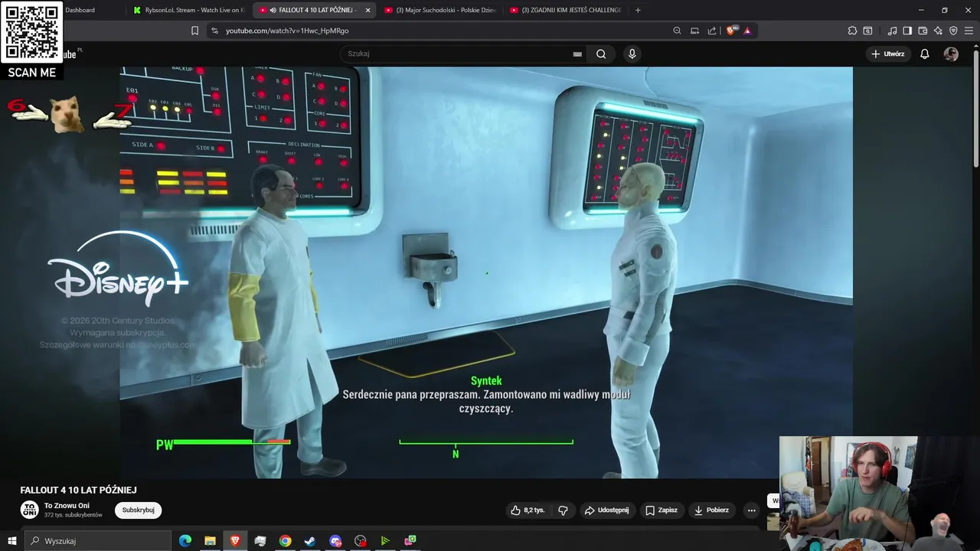Screen dimensions: 980x551
Task: Click the YouTube page vertical scrollbar
Action: click(975, 107)
